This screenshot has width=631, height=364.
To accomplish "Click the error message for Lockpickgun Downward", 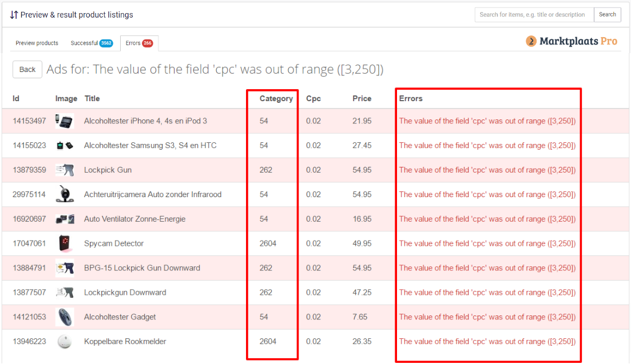I will coord(487,293).
